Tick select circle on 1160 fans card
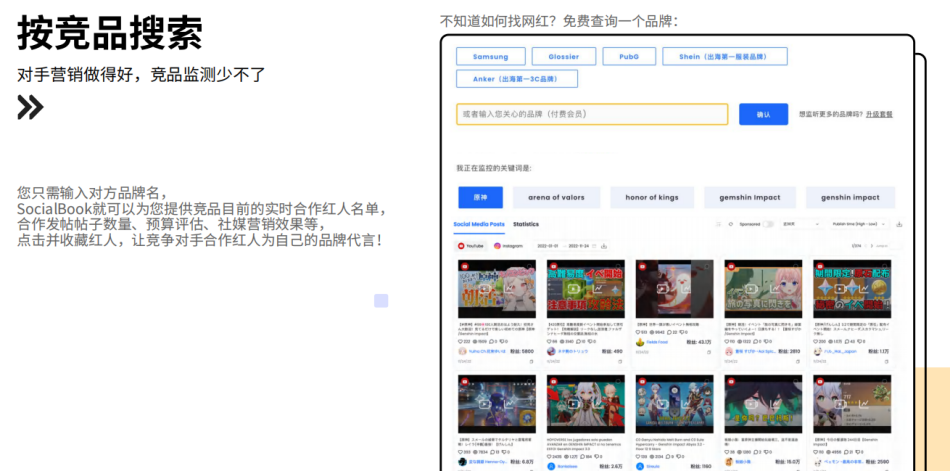 pyautogui.click(x=707, y=381)
